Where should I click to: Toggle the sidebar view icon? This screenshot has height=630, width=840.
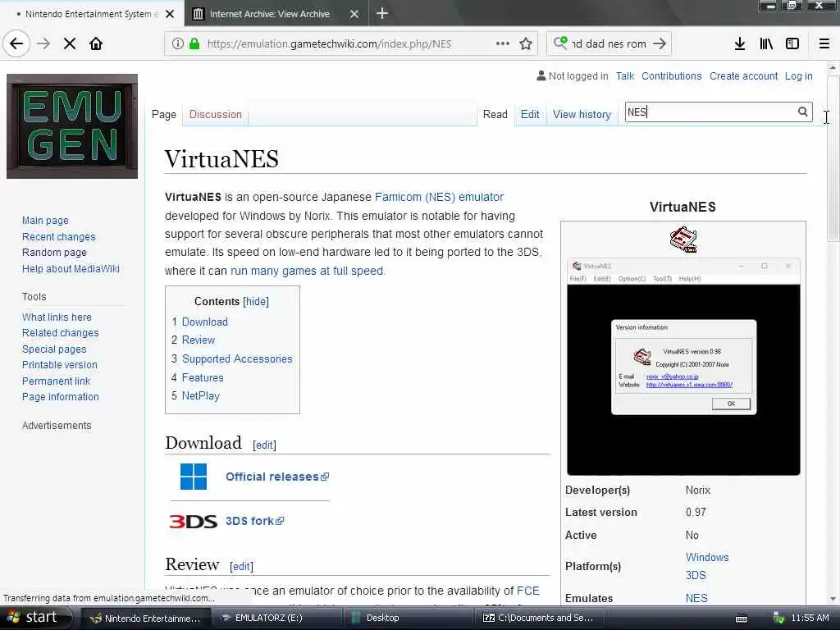click(792, 44)
